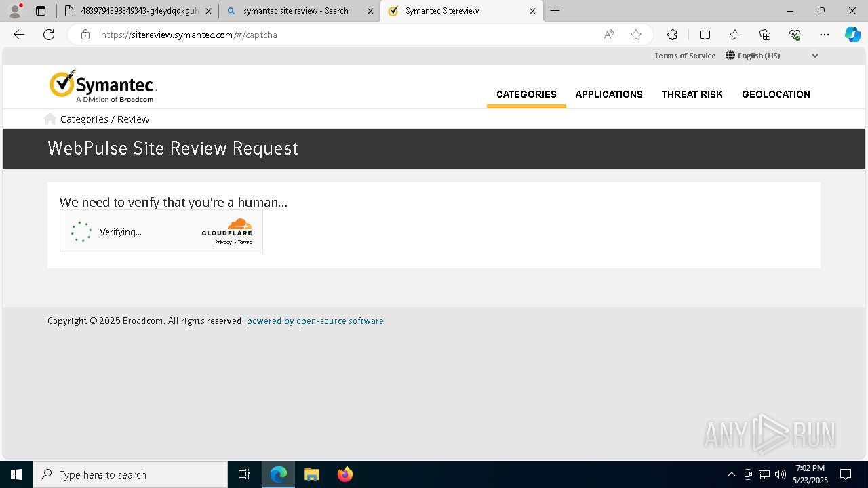Open Microsoft Edge from the taskbar
This screenshot has height=488, width=868.
(279, 474)
